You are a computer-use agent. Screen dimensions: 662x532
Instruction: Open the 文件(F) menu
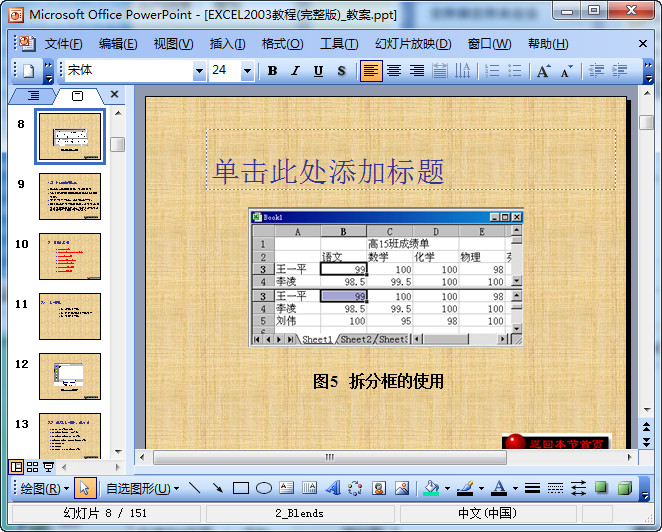click(63, 44)
